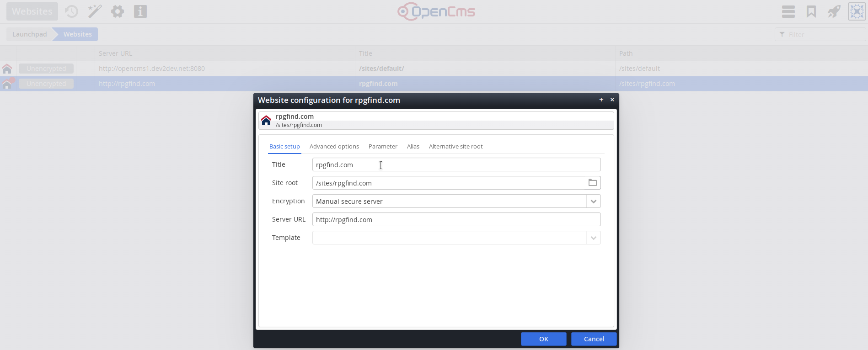Click the info icon in toolbar
868x350 pixels.
click(x=140, y=11)
